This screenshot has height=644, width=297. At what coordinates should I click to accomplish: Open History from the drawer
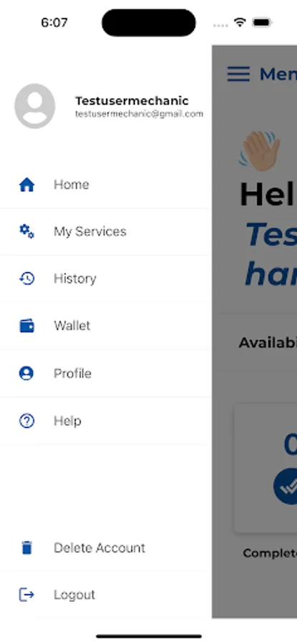click(x=106, y=279)
